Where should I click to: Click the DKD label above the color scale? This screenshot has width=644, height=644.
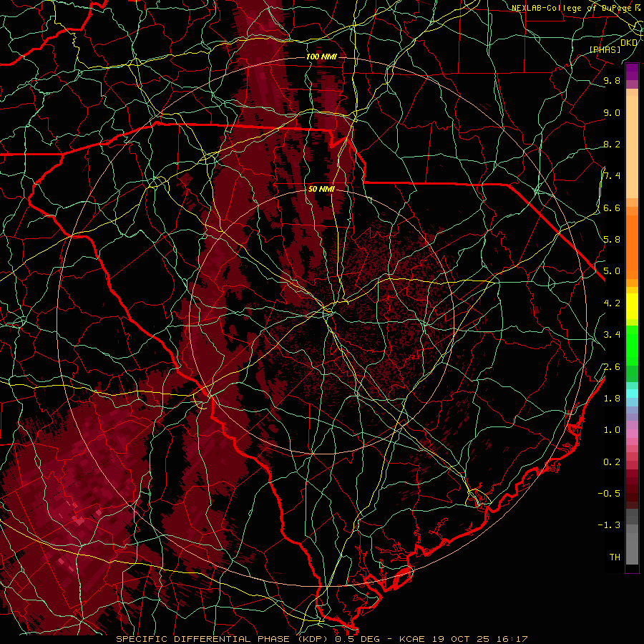point(629,43)
